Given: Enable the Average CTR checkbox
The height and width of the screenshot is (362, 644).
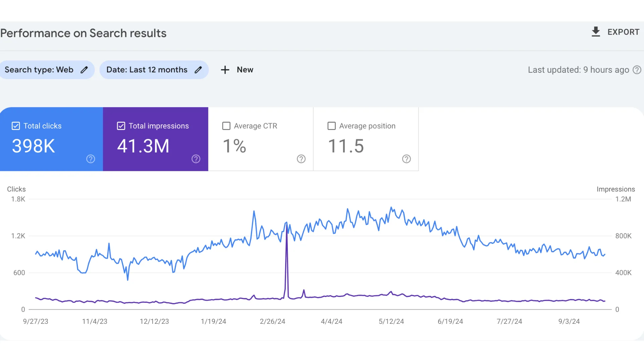Looking at the screenshot, I should pos(226,126).
